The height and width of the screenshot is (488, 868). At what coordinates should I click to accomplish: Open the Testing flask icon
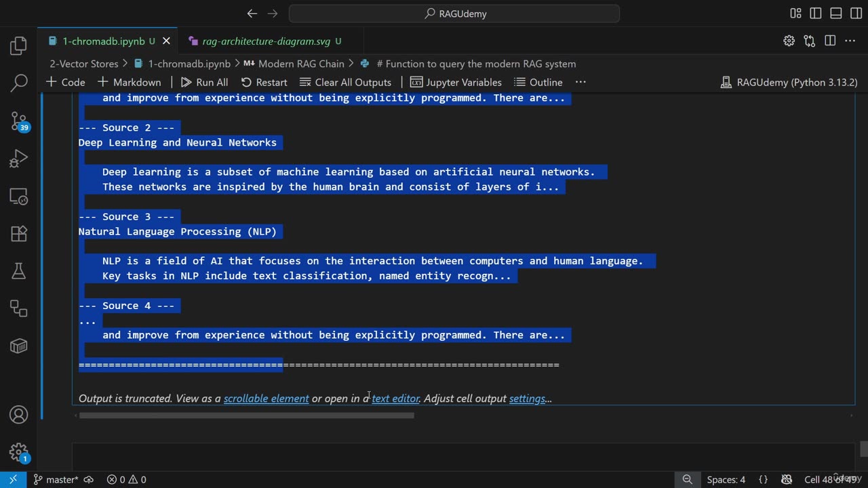click(18, 271)
